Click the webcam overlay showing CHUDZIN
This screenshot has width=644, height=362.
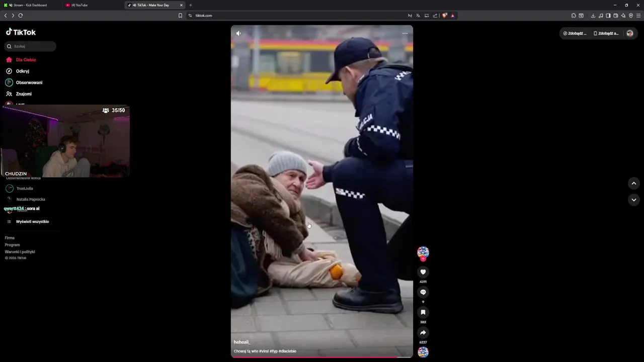click(x=65, y=141)
